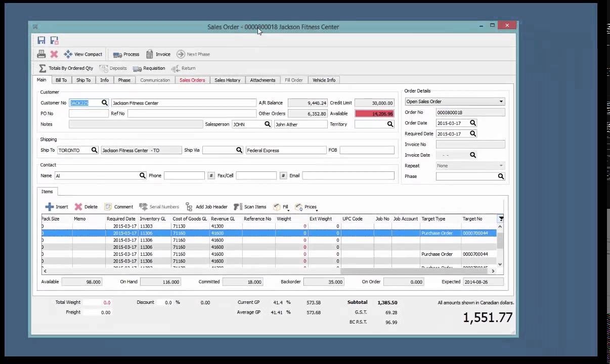610x364 pixels.
Task: Switch to the Bill To tab
Action: (x=61, y=80)
